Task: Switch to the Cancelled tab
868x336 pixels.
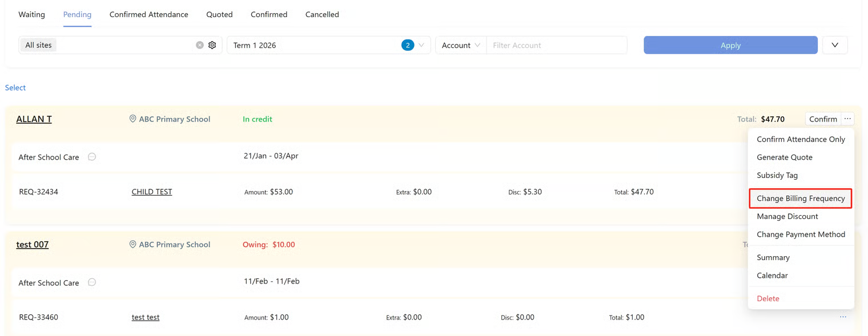Action: (x=322, y=14)
